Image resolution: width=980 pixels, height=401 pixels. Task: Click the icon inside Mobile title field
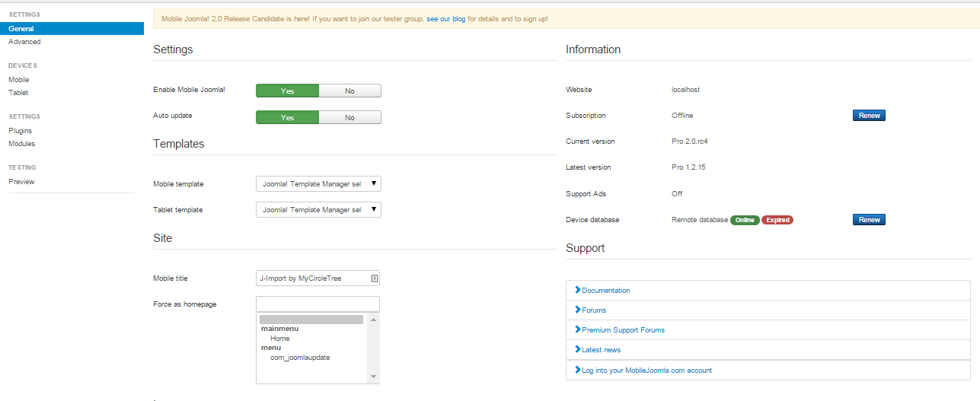(374, 278)
